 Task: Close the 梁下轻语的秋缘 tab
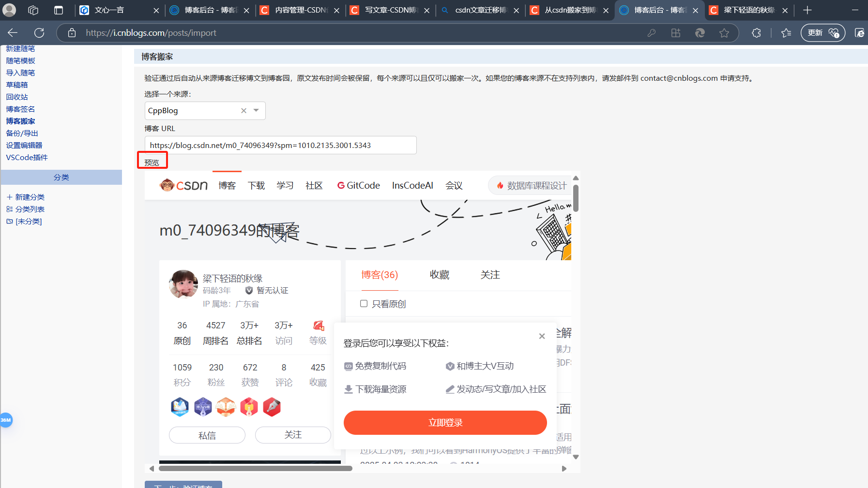[785, 10]
